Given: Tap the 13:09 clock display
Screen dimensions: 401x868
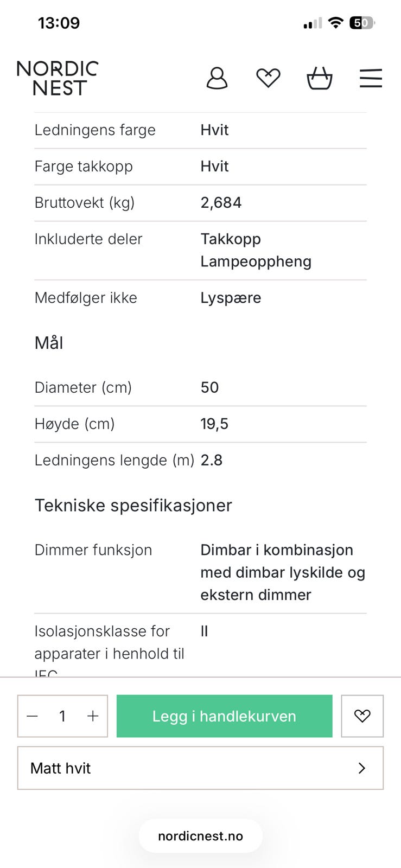Looking at the screenshot, I should pos(59,23).
